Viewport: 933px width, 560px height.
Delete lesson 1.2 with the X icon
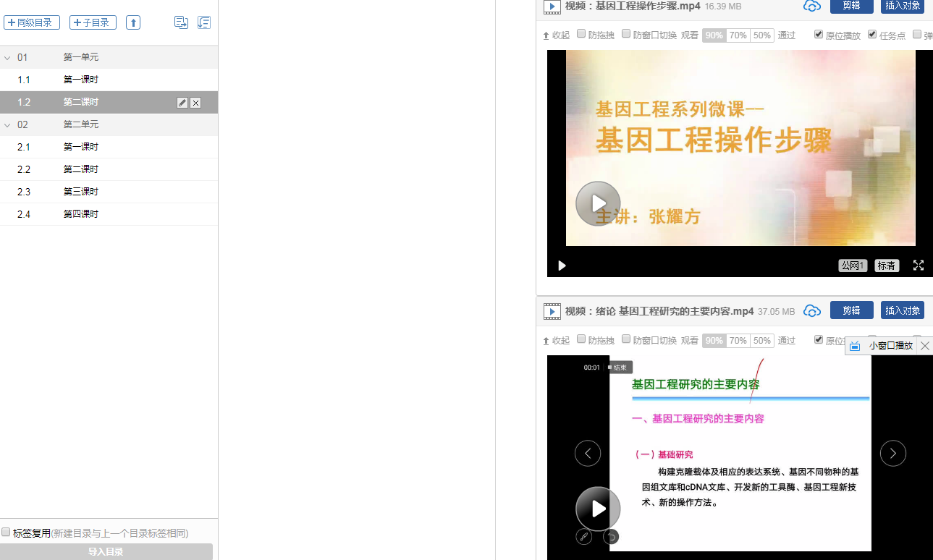(x=195, y=103)
